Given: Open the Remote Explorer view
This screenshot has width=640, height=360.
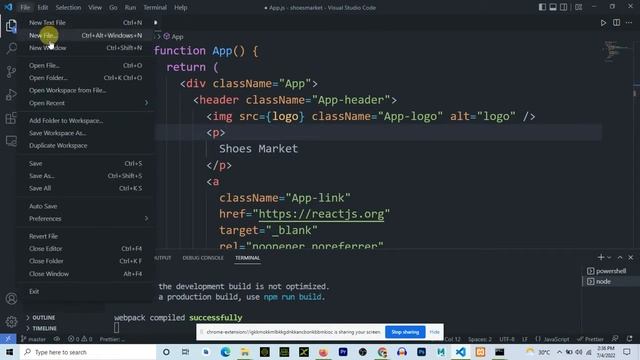Looking at the screenshot, I should (x=11, y=141).
